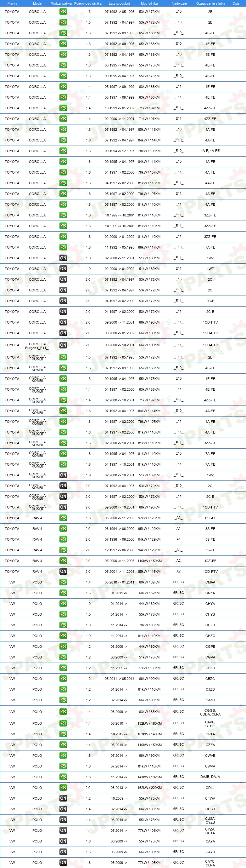Click the petrol icon in the Polo CAVE, CTHE row
The height and width of the screenshot is (868, 246).
[63, 723]
